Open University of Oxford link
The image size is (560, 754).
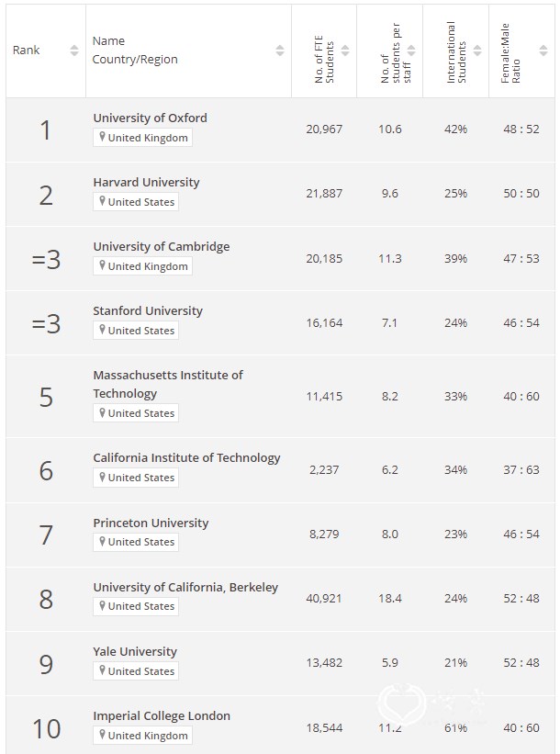[x=150, y=118]
